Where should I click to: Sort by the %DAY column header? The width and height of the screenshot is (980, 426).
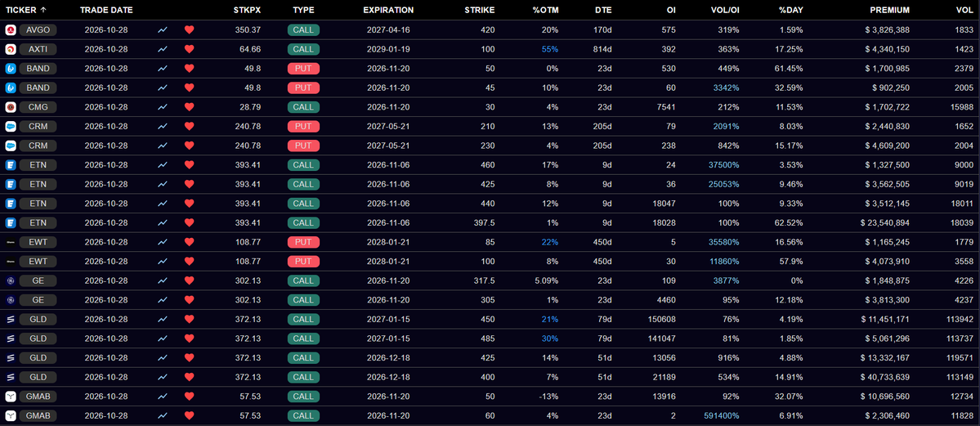[790, 10]
